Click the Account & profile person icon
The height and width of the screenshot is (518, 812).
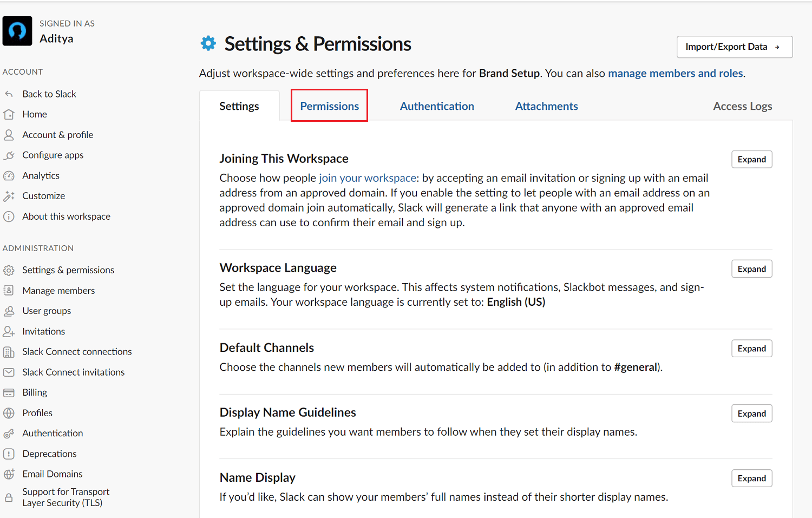tap(9, 135)
